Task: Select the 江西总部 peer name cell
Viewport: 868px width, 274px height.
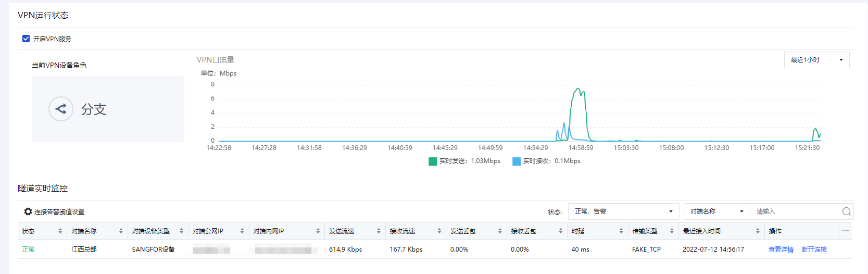Action: (84, 250)
